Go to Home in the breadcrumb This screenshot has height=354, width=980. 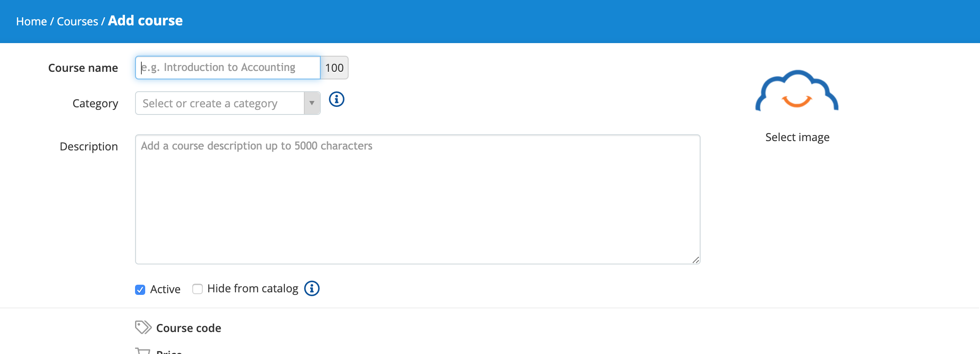31,22
